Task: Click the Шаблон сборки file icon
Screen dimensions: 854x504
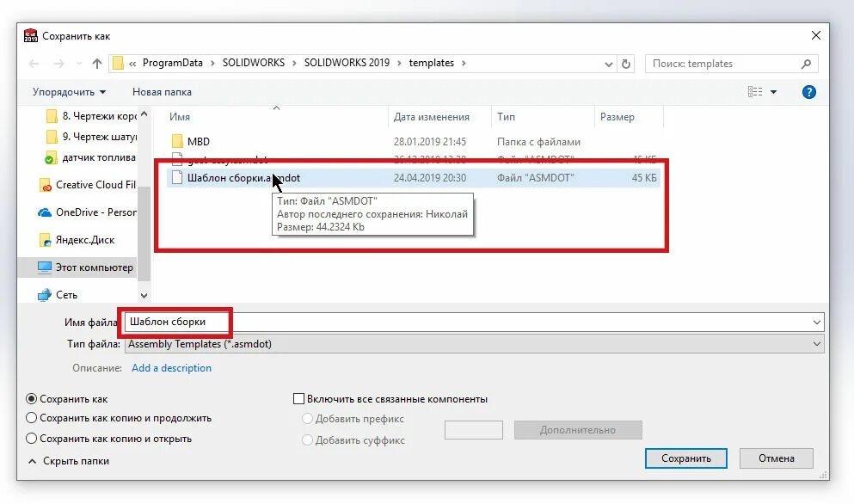Action: (177, 178)
